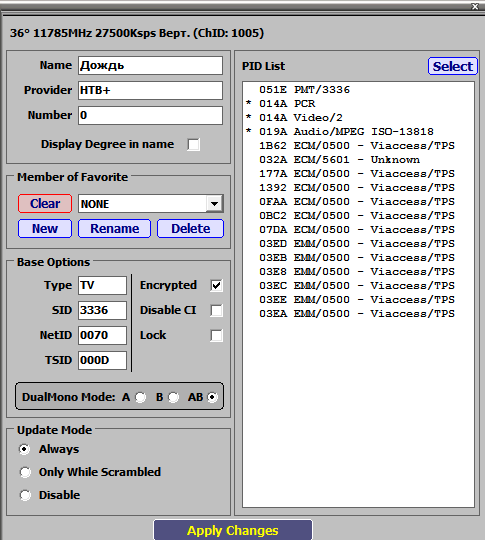Image resolution: width=485 pixels, height=540 pixels.
Task: Select PID row 0BC2 ECM/0500
Action: tap(358, 216)
